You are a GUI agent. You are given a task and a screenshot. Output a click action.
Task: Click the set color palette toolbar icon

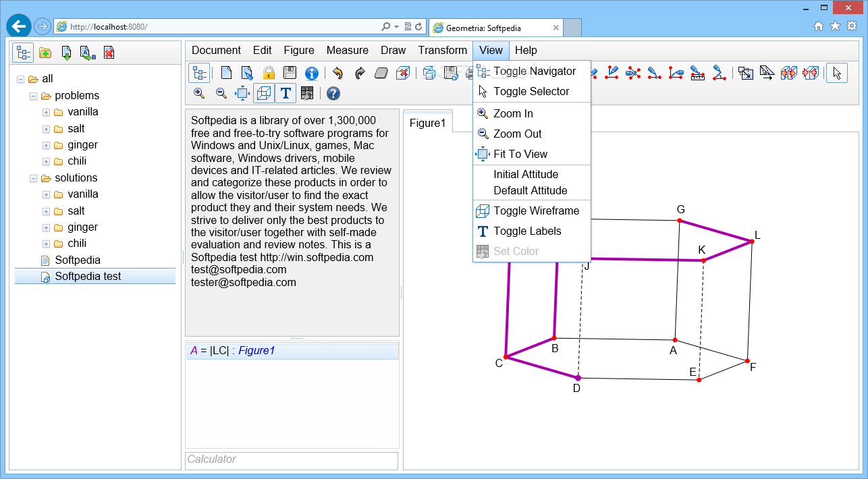307,93
